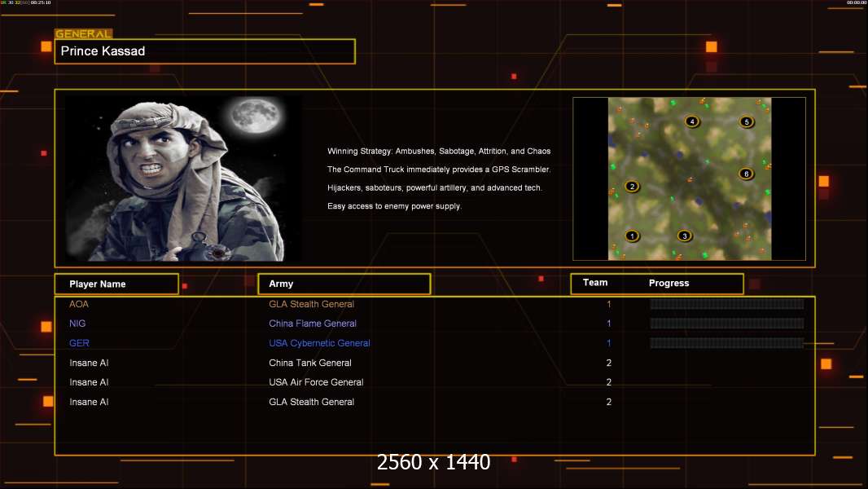The height and width of the screenshot is (489, 868).
Task: Select player name NIG
Action: point(77,324)
